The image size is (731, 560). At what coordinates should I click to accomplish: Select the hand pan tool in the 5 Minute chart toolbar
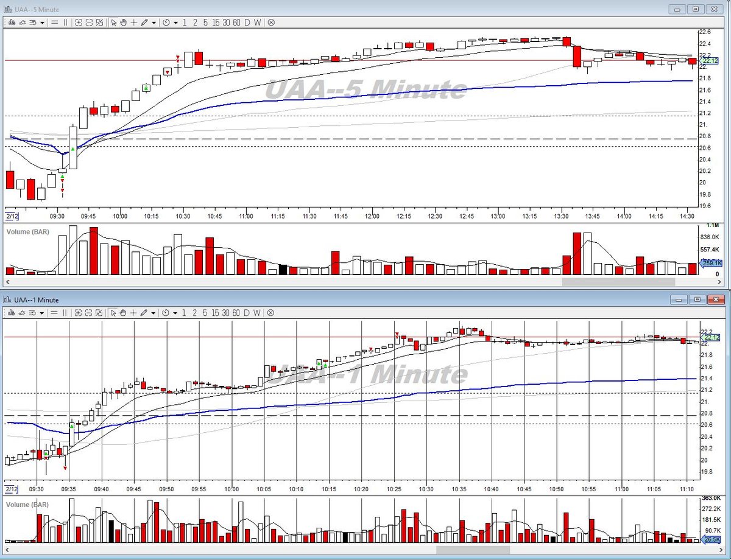[x=124, y=23]
